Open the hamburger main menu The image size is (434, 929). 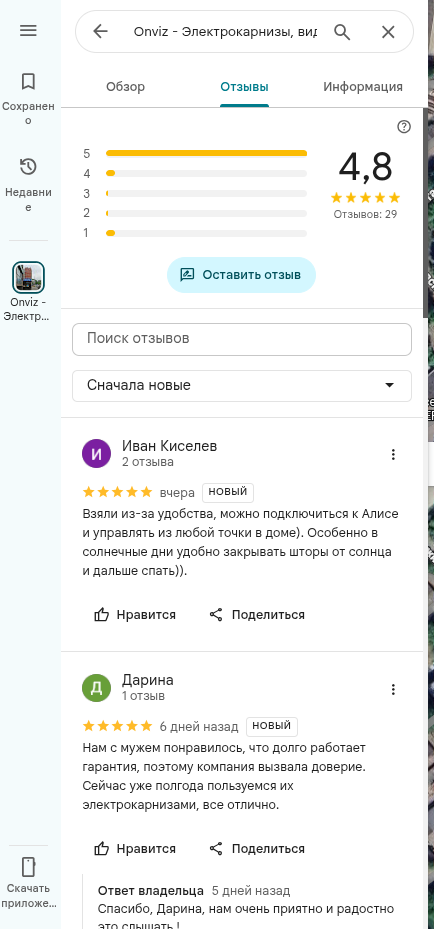pyautogui.click(x=28, y=30)
